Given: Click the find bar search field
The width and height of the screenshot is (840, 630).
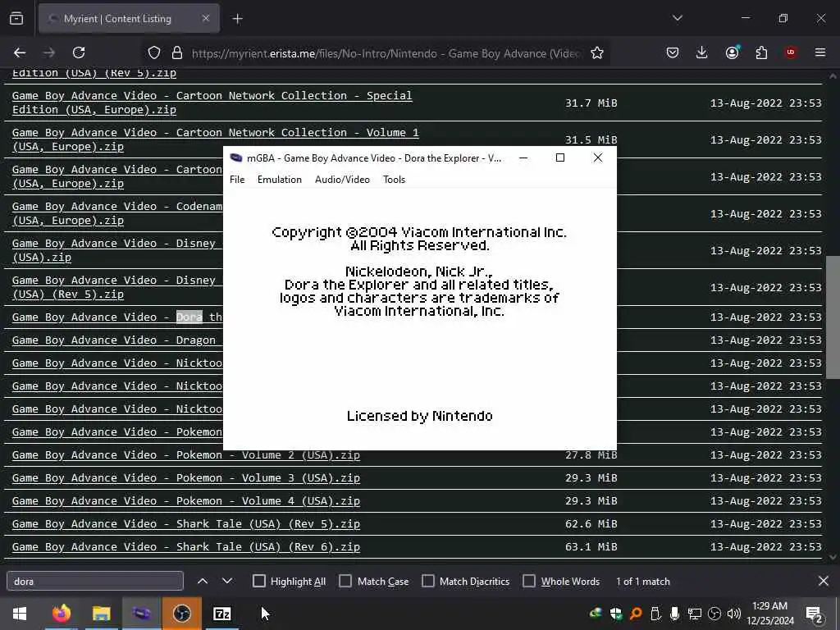Looking at the screenshot, I should tap(95, 582).
